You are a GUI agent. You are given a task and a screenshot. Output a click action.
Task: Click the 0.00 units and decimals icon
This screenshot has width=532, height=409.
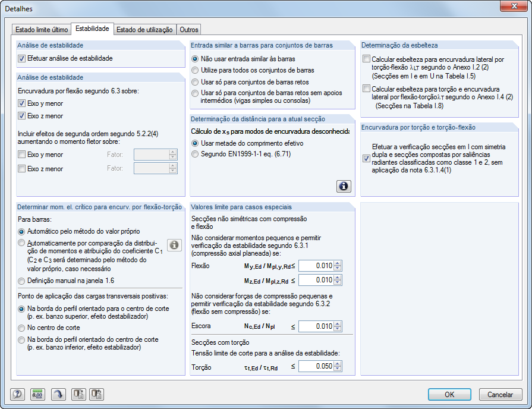tap(37, 394)
